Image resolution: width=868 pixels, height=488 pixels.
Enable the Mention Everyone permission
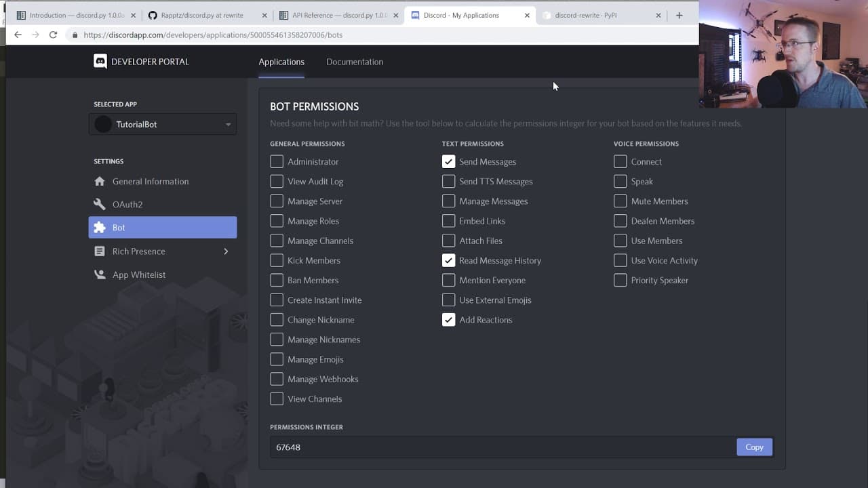[448, 280]
